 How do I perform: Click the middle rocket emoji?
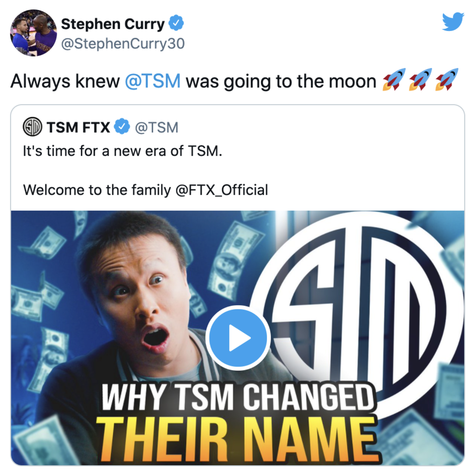420,80
